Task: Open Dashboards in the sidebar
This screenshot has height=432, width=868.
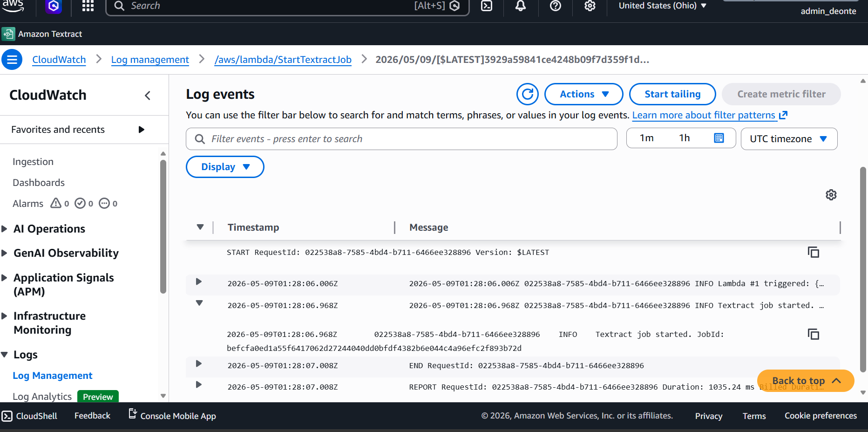Action: coord(39,183)
